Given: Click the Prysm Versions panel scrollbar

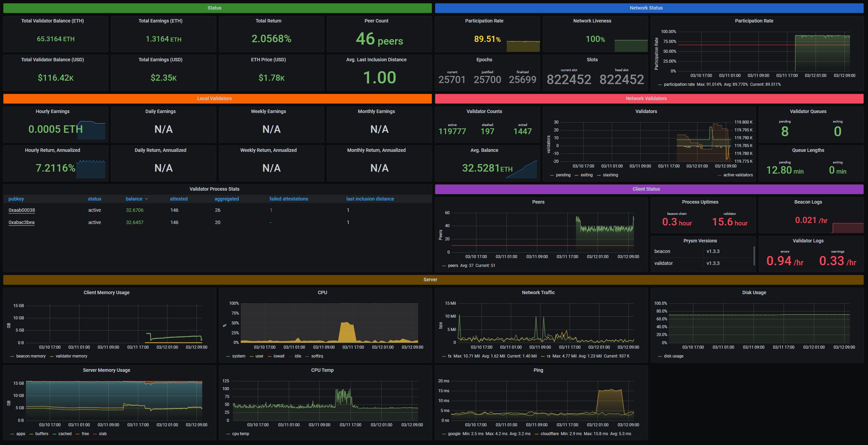Looking at the screenshot, I should click(x=754, y=255).
